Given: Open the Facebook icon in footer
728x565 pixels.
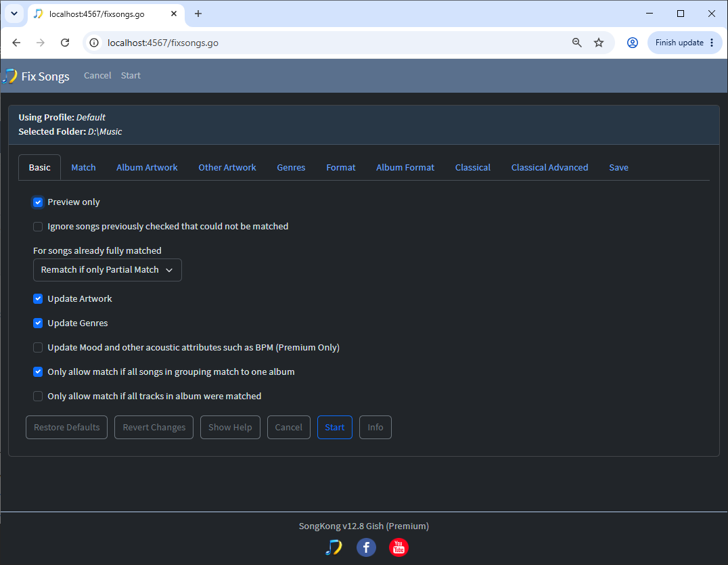Looking at the screenshot, I should pos(366,547).
